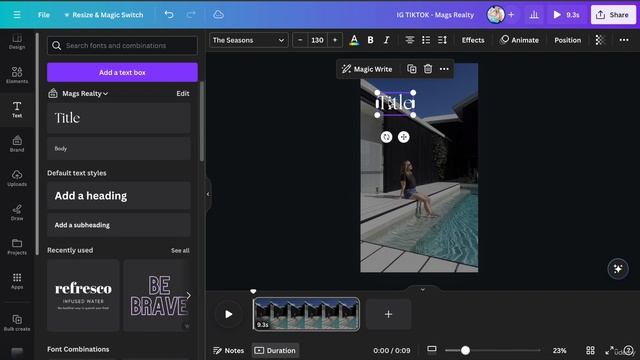Open the Magic assistant sparkle button
The image size is (640, 360).
pos(618,269)
